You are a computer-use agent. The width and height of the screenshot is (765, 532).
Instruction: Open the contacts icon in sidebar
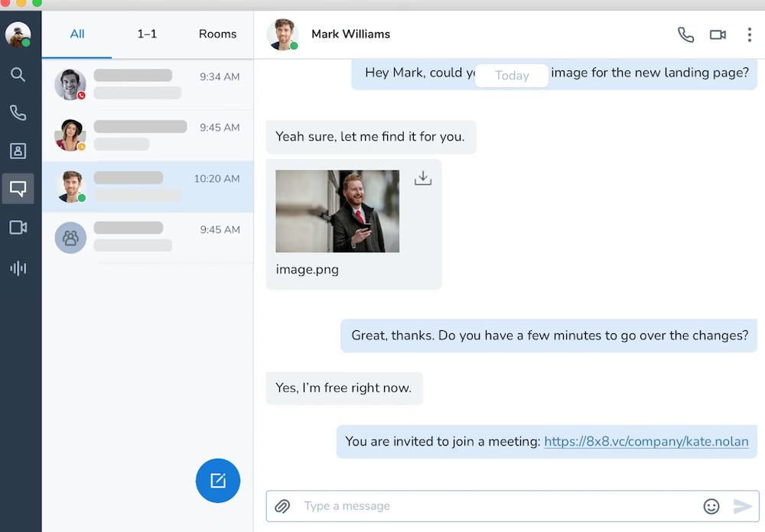click(x=18, y=151)
